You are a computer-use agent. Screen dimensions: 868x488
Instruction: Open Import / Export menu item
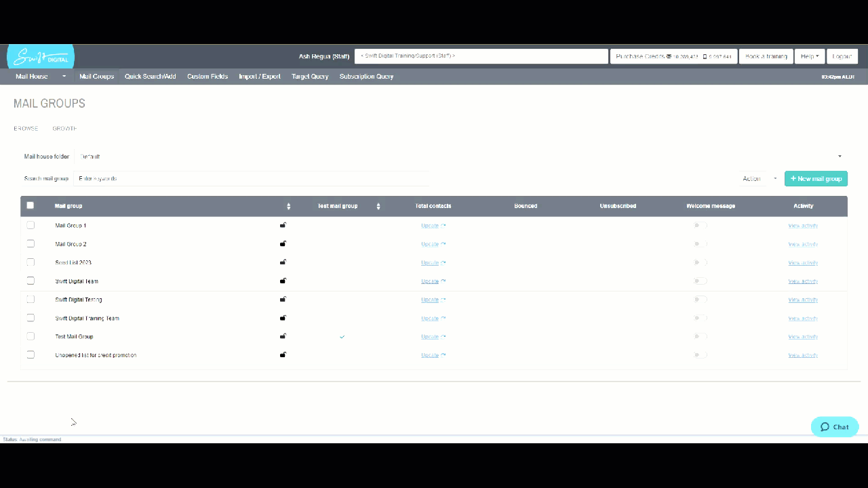[x=260, y=77]
